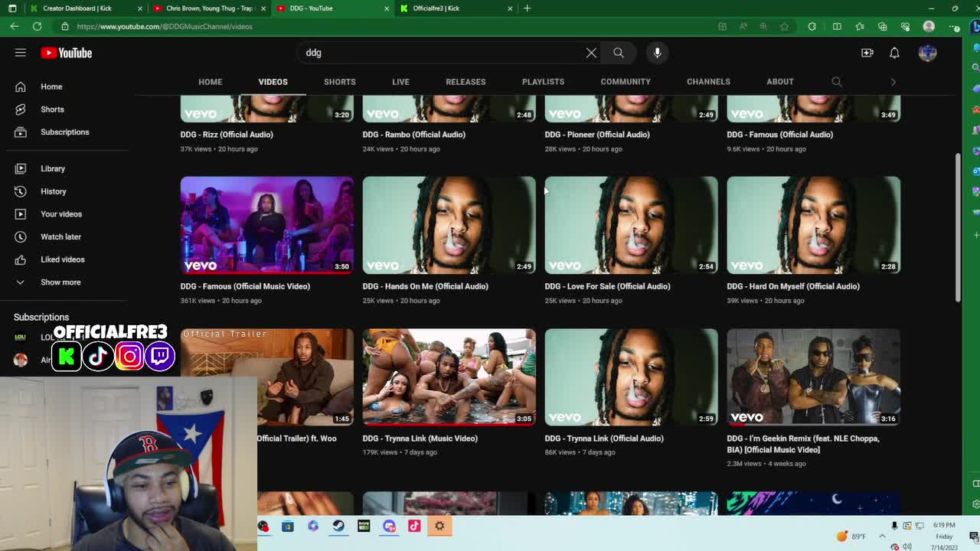Open the YouTube guide hamburger menu
This screenshot has width=980, height=551.
click(21, 53)
